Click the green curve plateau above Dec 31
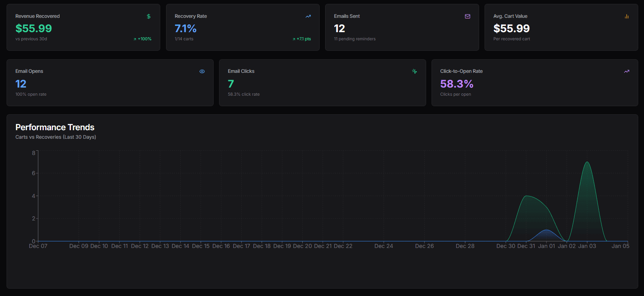 coord(526,196)
